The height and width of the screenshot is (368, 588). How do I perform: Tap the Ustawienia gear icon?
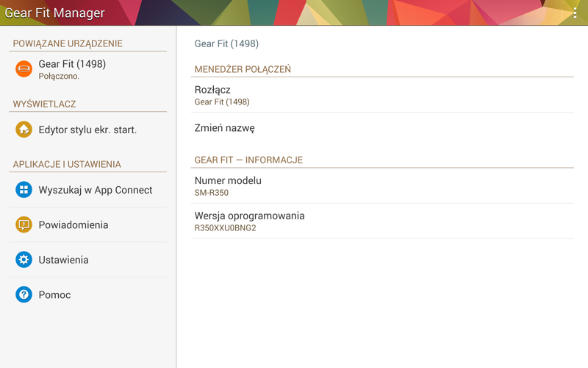tap(24, 260)
